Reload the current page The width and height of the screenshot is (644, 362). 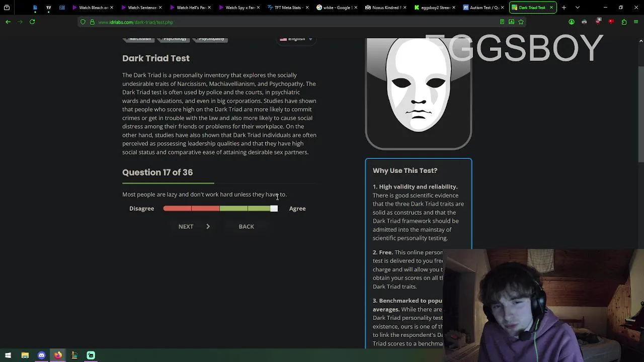point(32,22)
